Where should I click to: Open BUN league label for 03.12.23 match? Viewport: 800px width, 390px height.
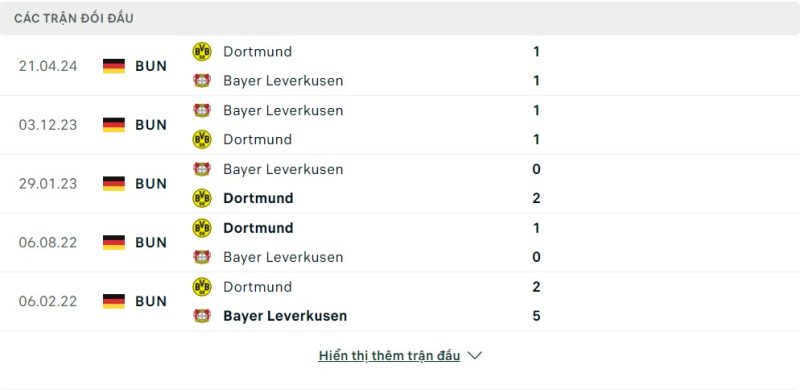151,125
